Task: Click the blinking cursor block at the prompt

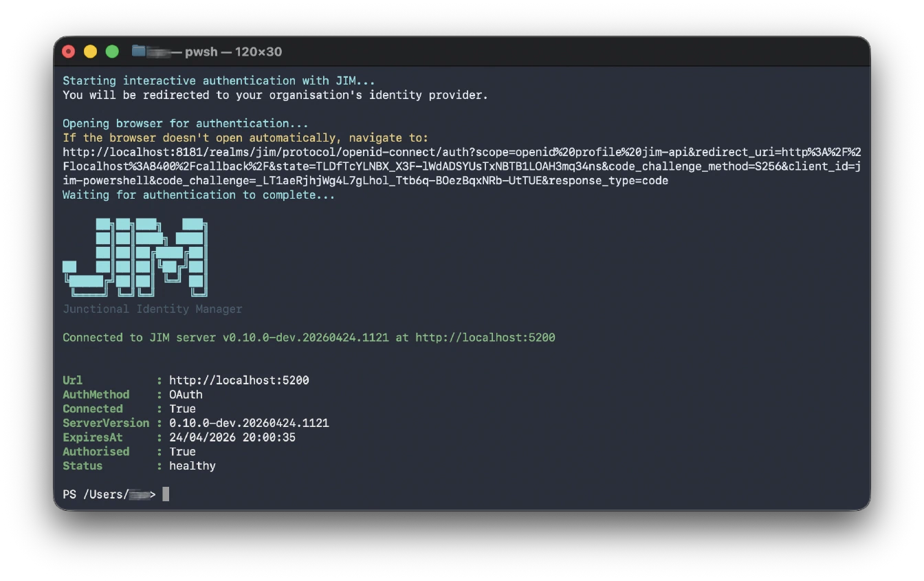Action: tap(166, 494)
